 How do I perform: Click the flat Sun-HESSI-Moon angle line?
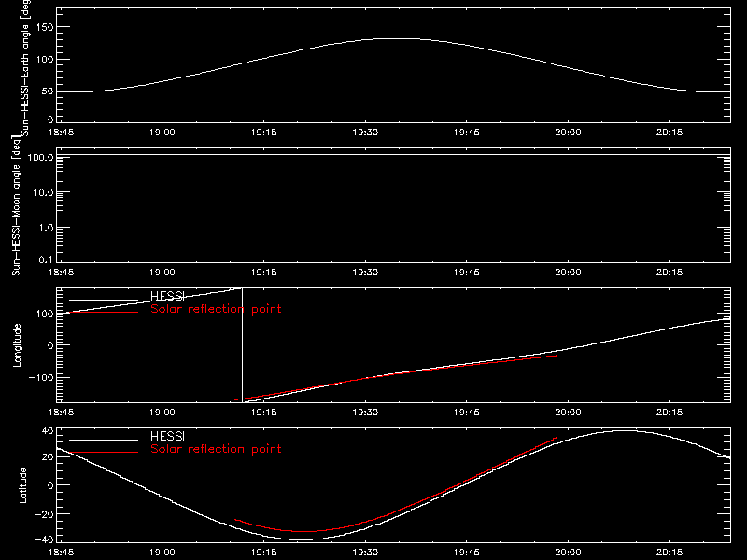393,154
